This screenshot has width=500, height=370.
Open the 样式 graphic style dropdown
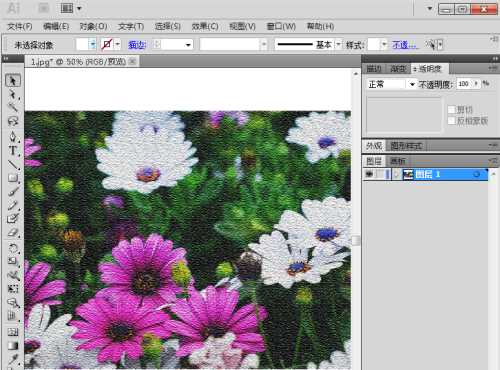pos(384,44)
